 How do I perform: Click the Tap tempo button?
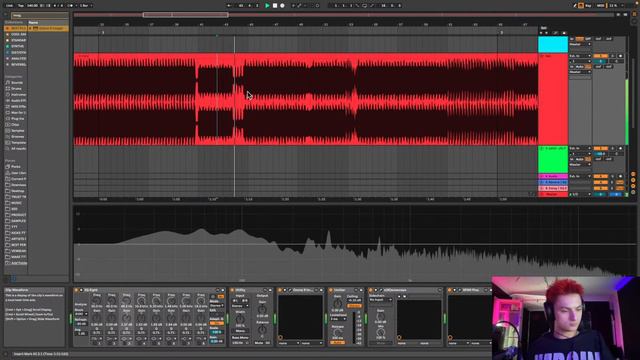(21, 6)
